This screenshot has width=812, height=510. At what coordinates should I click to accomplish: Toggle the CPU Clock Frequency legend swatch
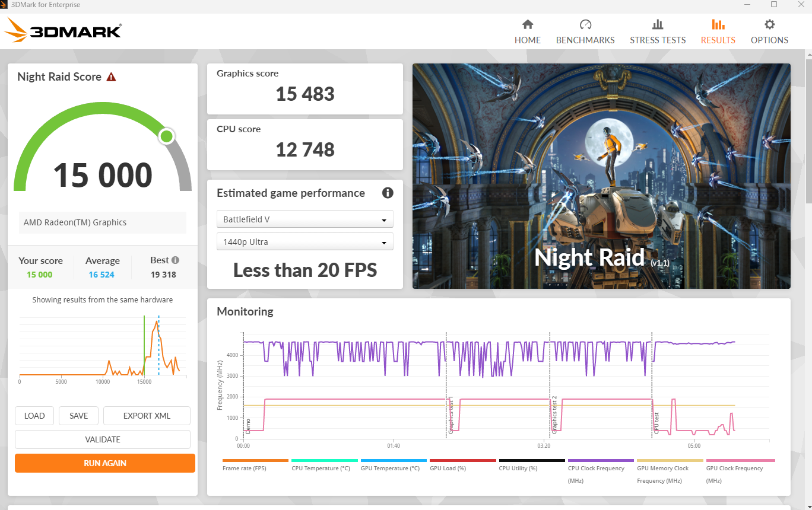[601, 460]
